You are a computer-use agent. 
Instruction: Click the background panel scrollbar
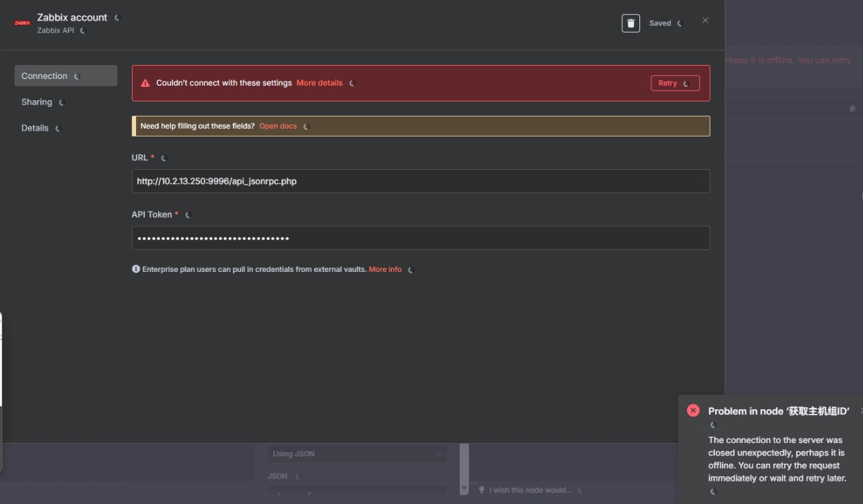coord(464,468)
